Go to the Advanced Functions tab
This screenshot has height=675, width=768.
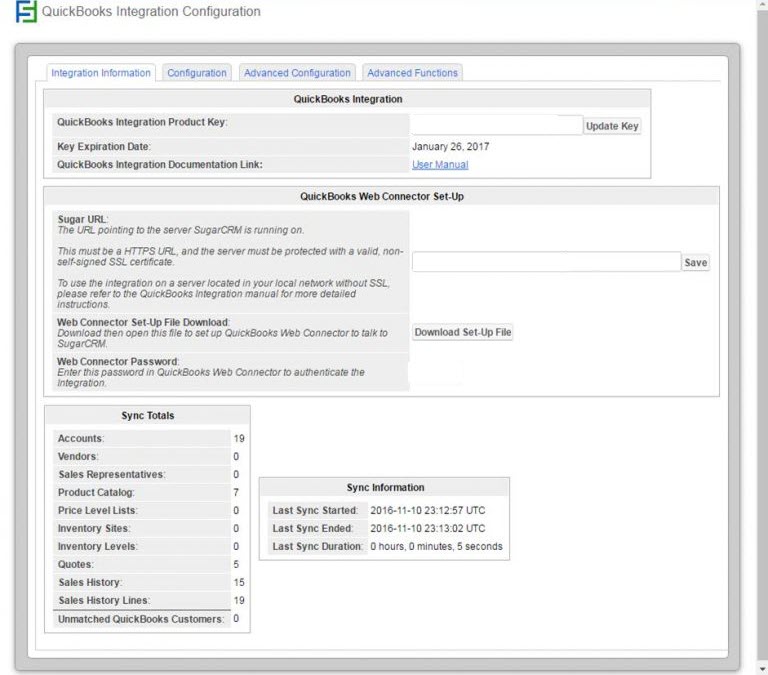pos(412,73)
